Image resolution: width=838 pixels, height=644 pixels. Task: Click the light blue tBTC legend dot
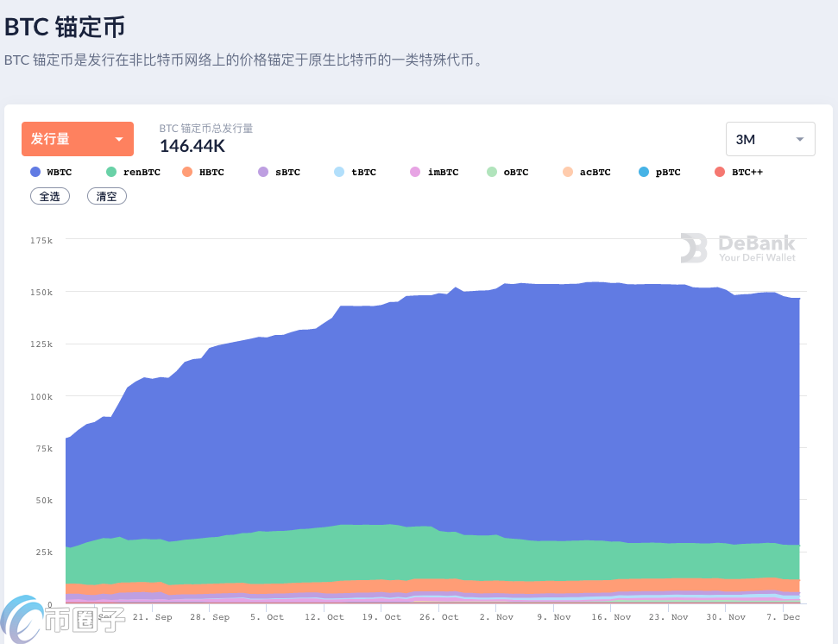(339, 172)
